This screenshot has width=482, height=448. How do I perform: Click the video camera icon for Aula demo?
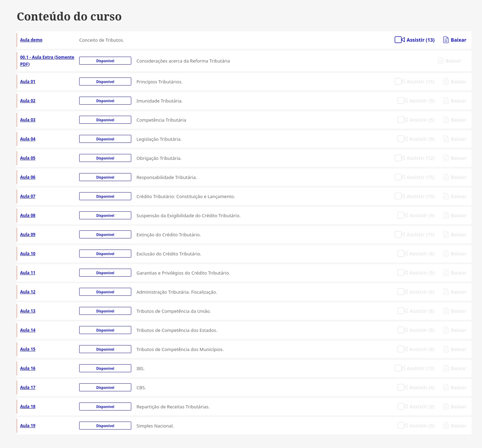point(399,40)
